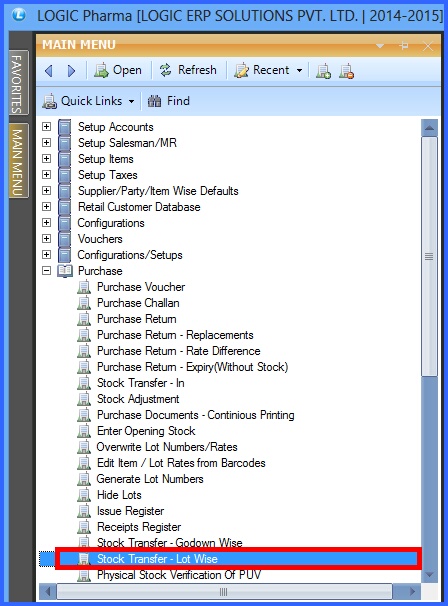Click the vertical scrollbar down arrow
The image size is (448, 606).
point(429,574)
